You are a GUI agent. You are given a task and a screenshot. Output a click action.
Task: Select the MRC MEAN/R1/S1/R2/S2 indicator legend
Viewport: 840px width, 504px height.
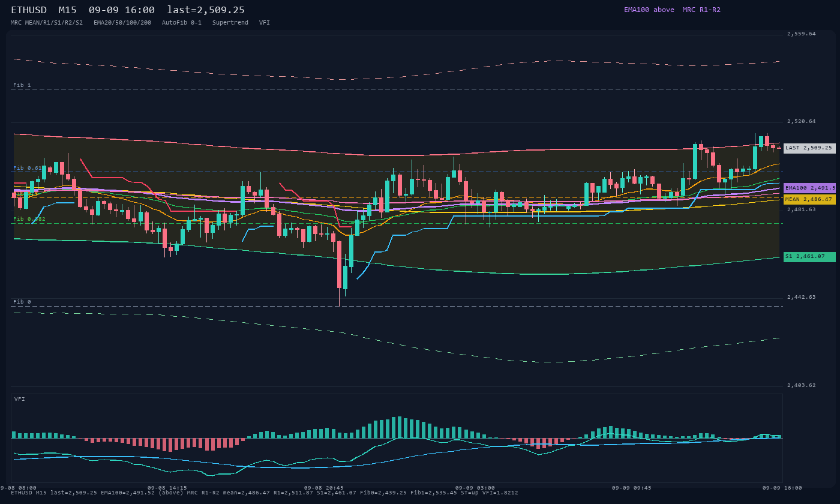click(x=47, y=23)
